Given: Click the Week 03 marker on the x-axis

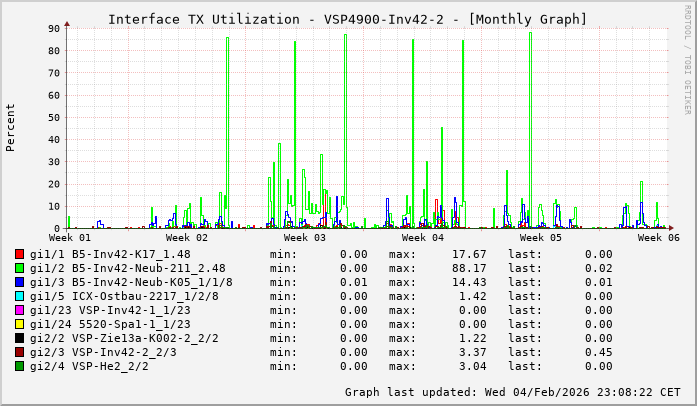Looking at the screenshot, I should pos(305,238).
